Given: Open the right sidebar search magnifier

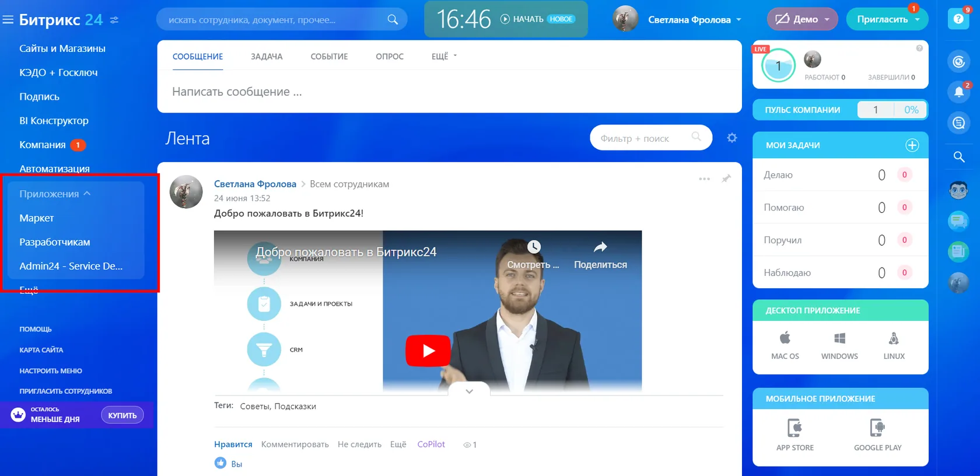Looking at the screenshot, I should tap(958, 157).
